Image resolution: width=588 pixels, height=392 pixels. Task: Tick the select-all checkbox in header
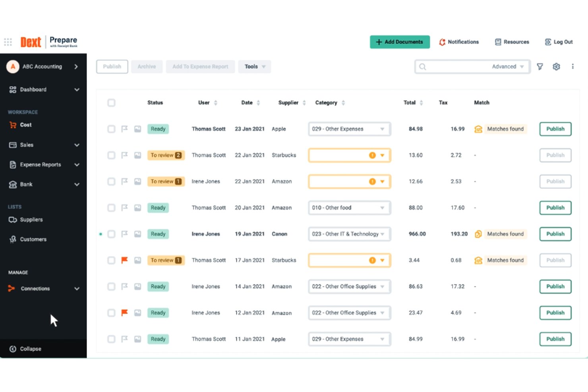point(111,103)
